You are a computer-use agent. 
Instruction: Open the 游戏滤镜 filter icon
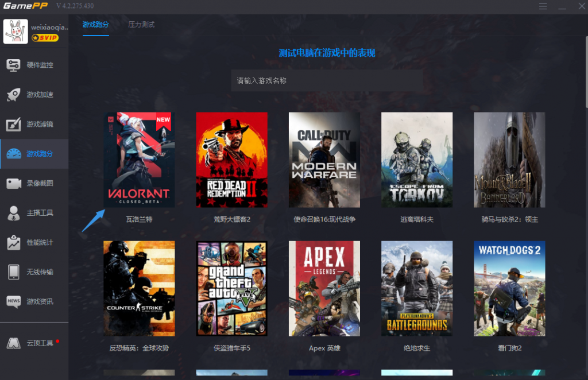[13, 125]
